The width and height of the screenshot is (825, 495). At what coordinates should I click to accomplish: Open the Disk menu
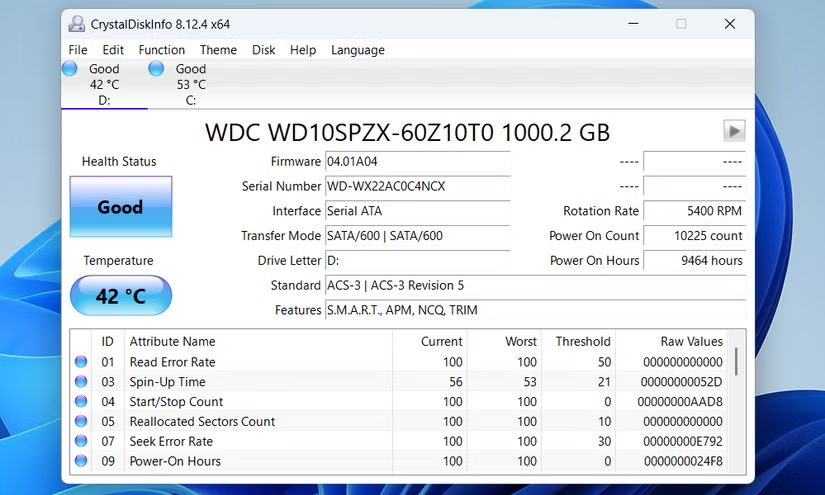[x=263, y=50]
